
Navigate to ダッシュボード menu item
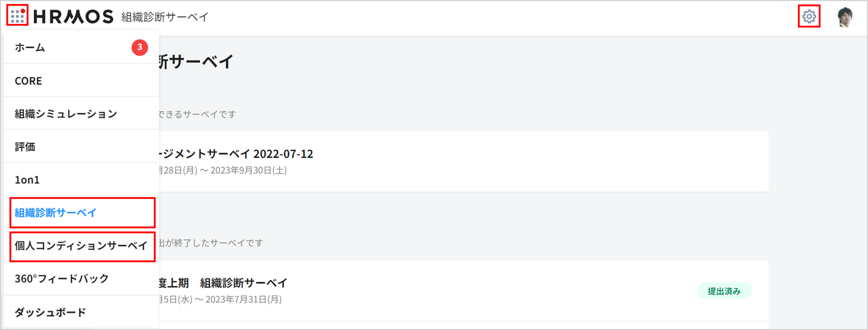[x=50, y=312]
